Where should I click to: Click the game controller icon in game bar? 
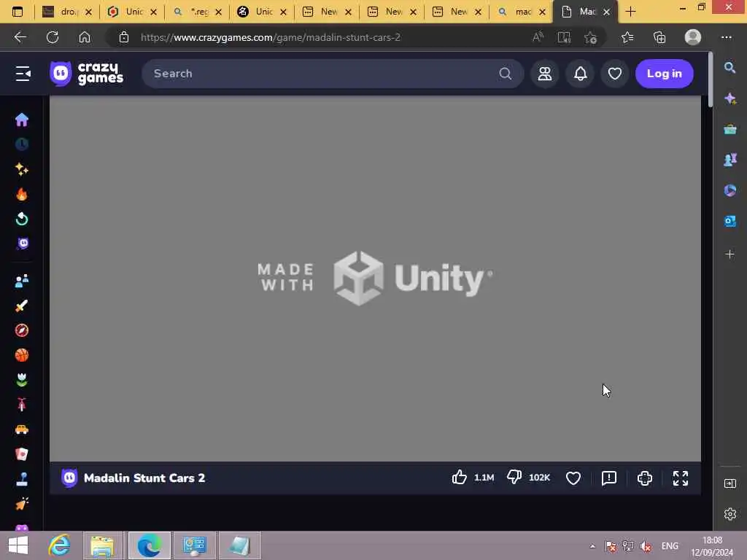(x=645, y=478)
